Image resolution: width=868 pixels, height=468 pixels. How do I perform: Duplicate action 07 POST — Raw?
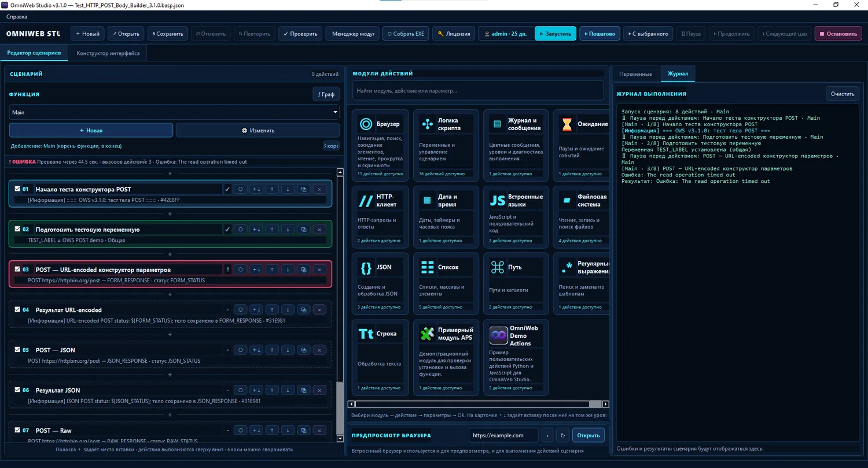coord(304,430)
